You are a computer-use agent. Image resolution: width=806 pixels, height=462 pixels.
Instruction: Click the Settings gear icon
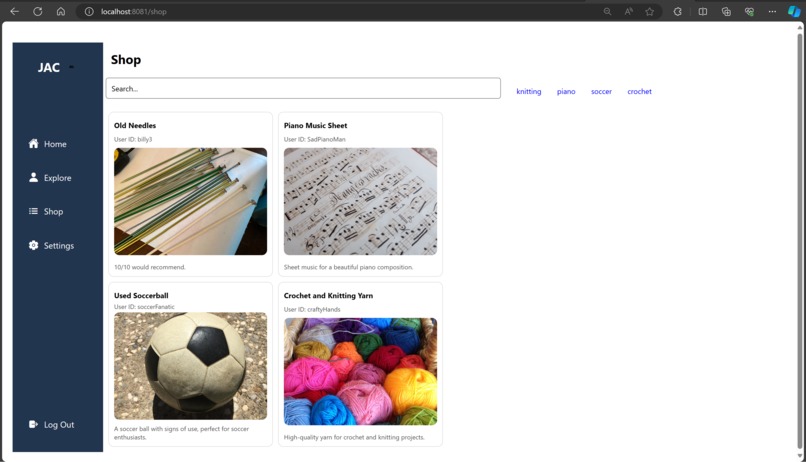(x=33, y=245)
